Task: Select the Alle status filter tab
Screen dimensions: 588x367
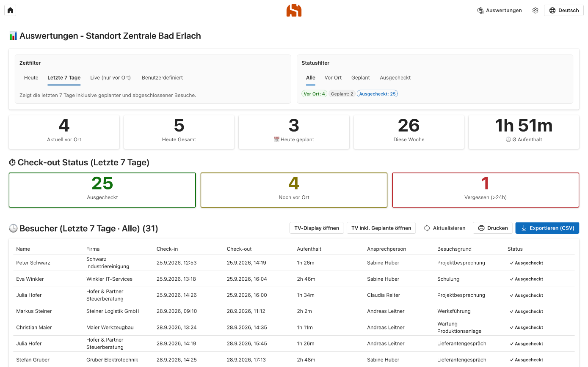Action: click(x=311, y=78)
